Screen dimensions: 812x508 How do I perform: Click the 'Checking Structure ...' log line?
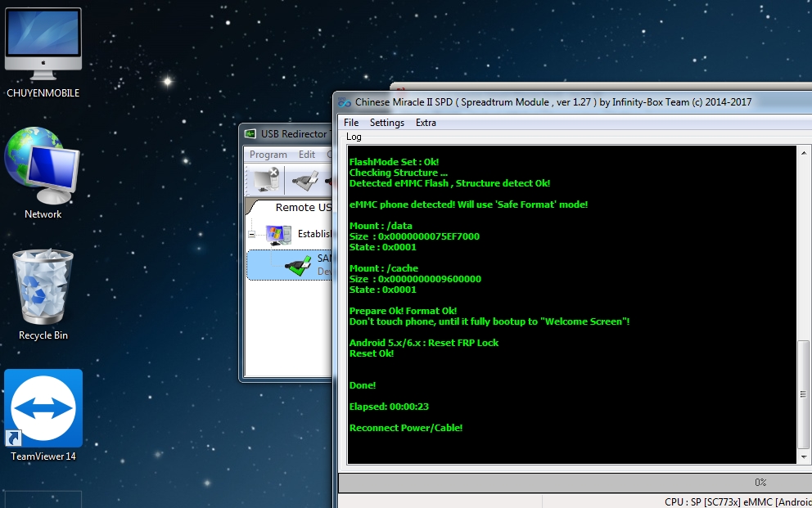click(399, 173)
